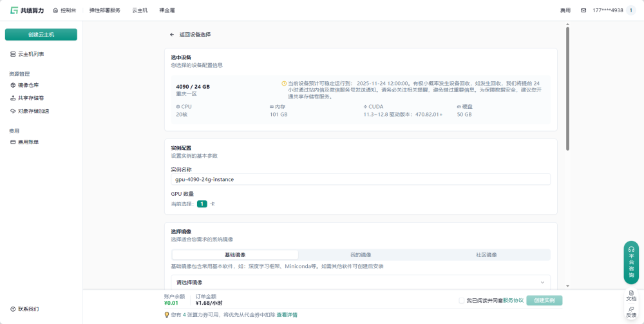Click the 101 GB memory value
The width and height of the screenshot is (644, 324).
[x=278, y=115]
